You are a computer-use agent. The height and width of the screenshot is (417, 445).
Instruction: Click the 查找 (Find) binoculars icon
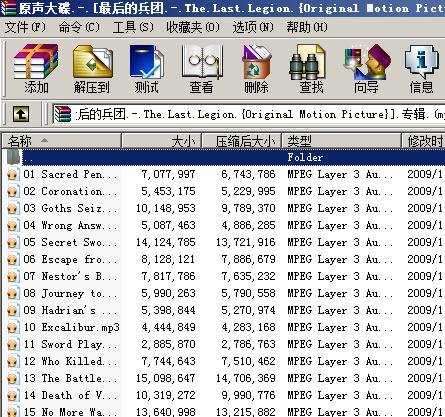click(311, 69)
